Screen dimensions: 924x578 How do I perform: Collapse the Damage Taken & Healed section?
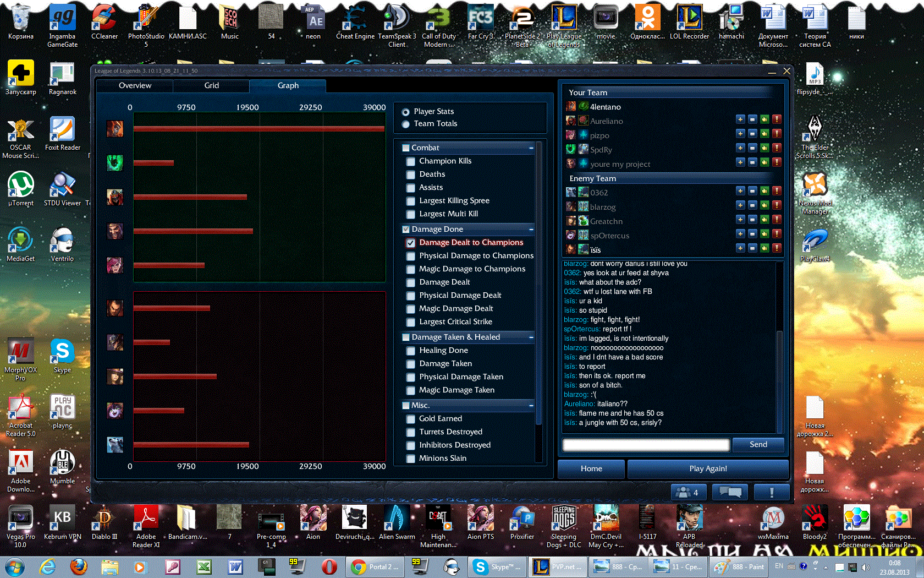(x=531, y=337)
